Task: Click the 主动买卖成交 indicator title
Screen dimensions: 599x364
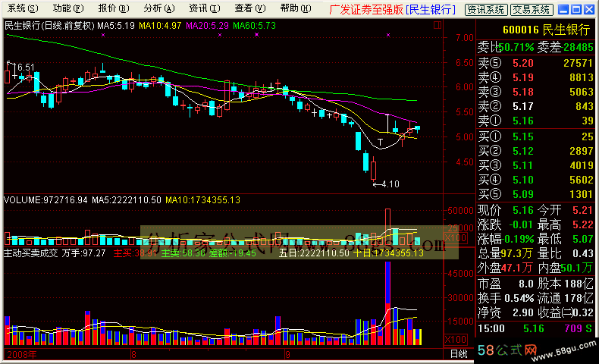Action: (x=31, y=253)
